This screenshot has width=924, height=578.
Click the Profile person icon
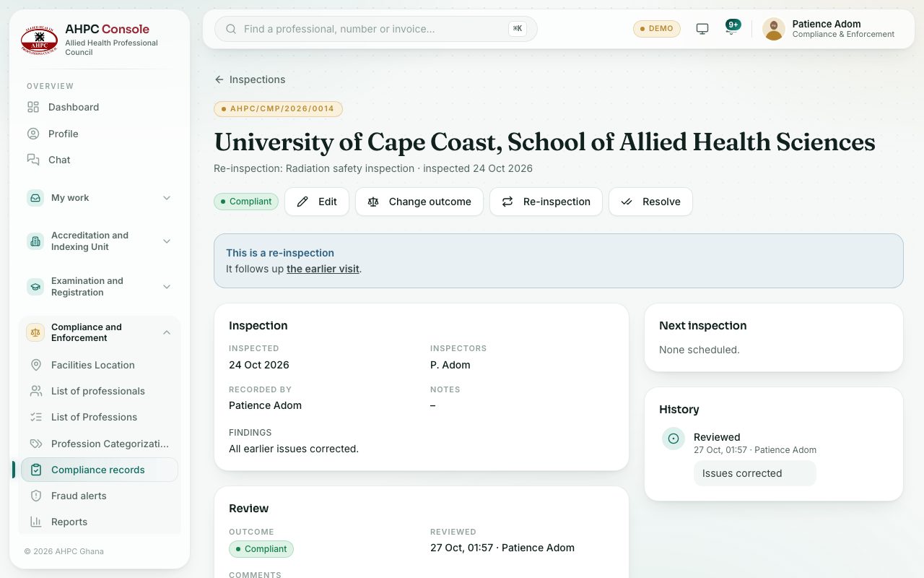point(33,134)
